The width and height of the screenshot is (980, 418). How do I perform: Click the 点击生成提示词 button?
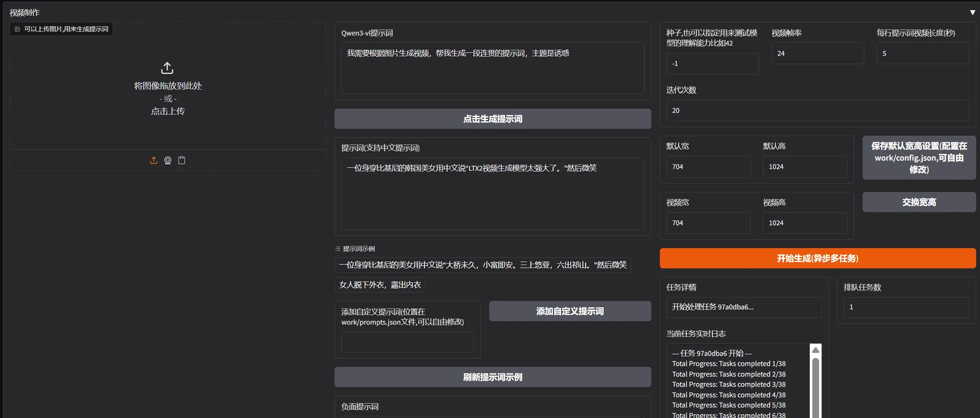click(493, 119)
